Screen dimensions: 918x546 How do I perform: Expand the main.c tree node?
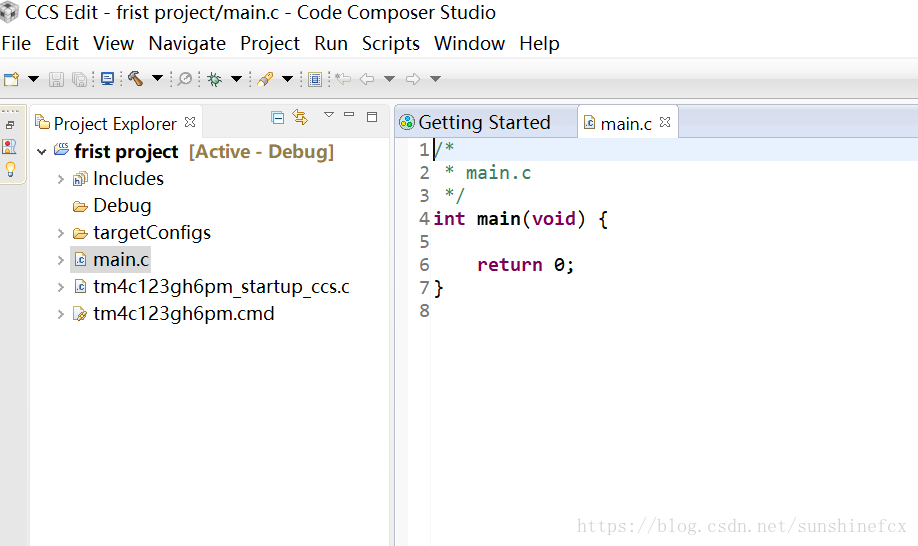60,260
